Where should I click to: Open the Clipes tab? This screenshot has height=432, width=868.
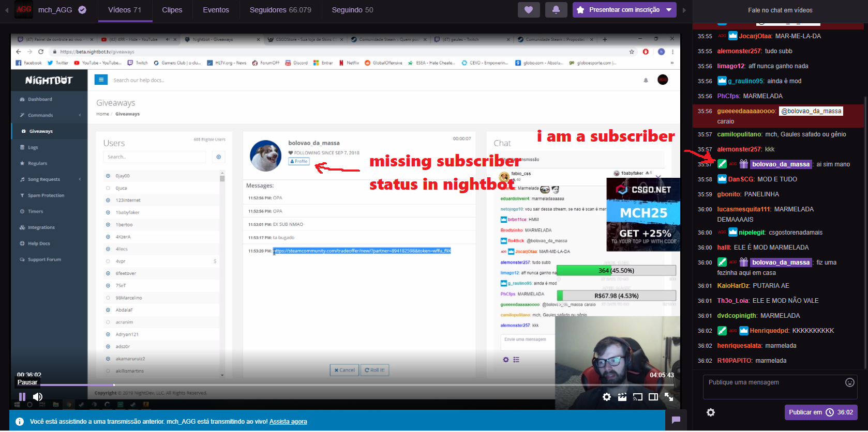(172, 10)
